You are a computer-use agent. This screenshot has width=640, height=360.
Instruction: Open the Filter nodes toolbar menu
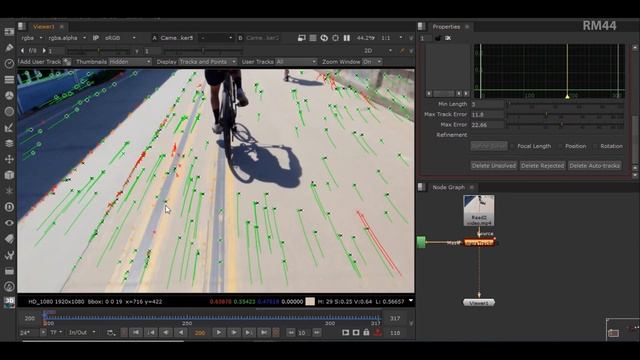[9, 111]
